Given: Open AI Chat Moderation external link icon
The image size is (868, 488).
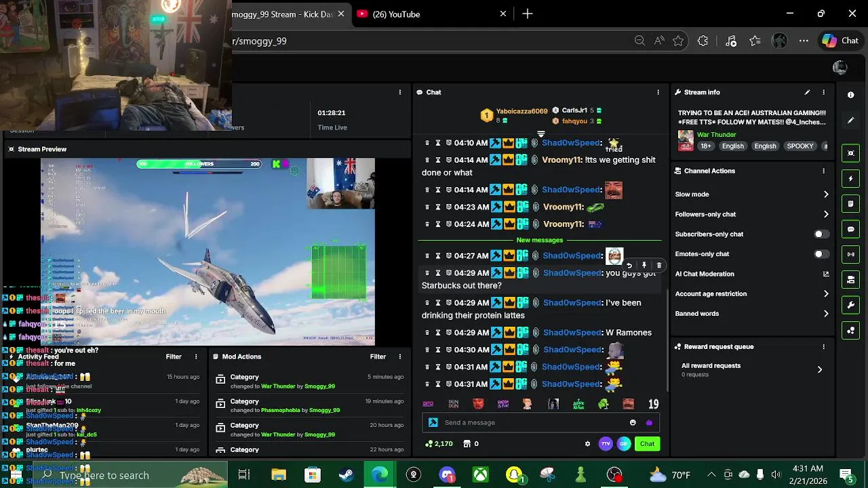Looking at the screenshot, I should 826,274.
